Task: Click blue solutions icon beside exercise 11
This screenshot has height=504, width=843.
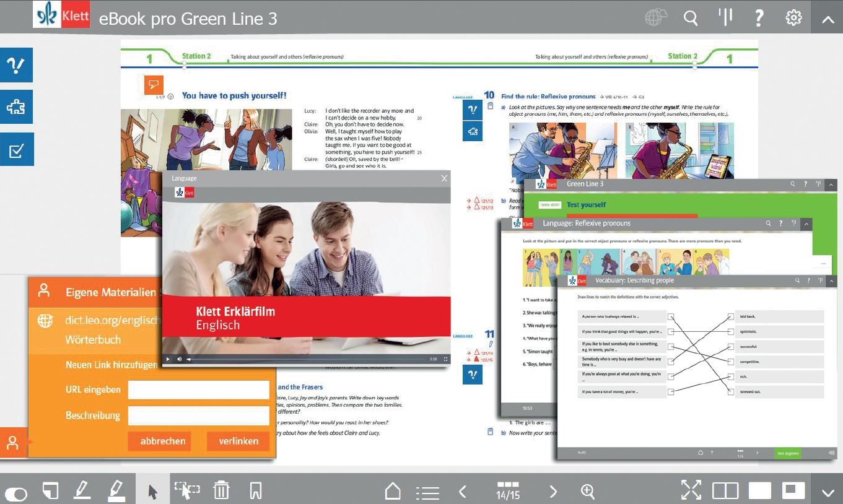Action: [x=473, y=375]
